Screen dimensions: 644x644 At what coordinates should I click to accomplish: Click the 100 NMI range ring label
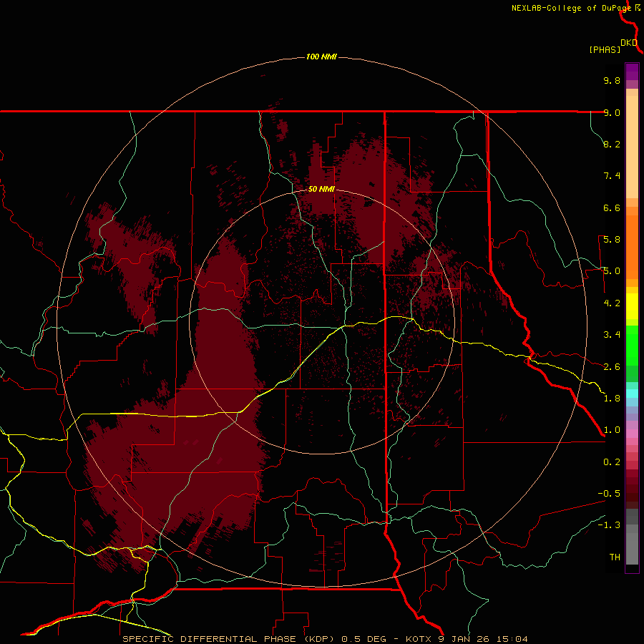tap(321, 57)
